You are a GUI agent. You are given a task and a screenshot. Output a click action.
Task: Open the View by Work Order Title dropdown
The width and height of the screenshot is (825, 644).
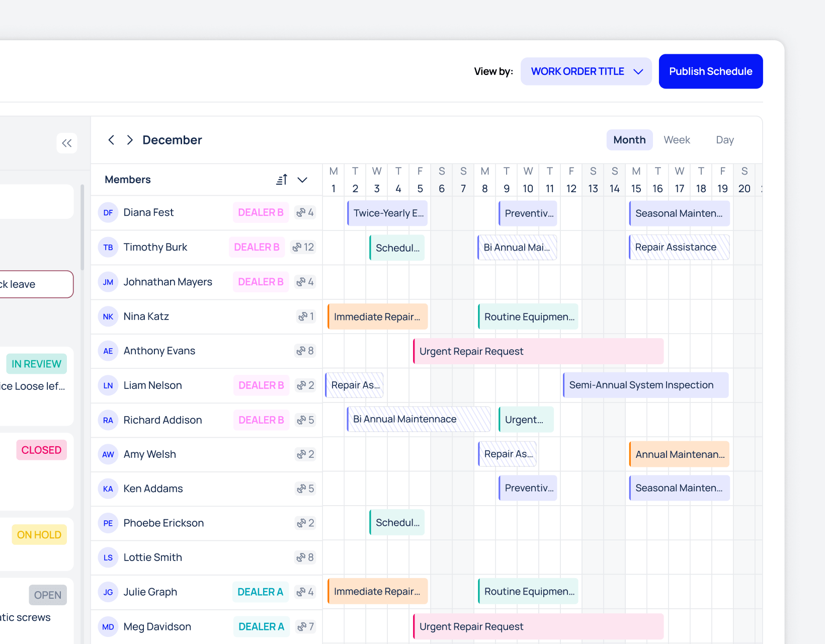pyautogui.click(x=586, y=71)
